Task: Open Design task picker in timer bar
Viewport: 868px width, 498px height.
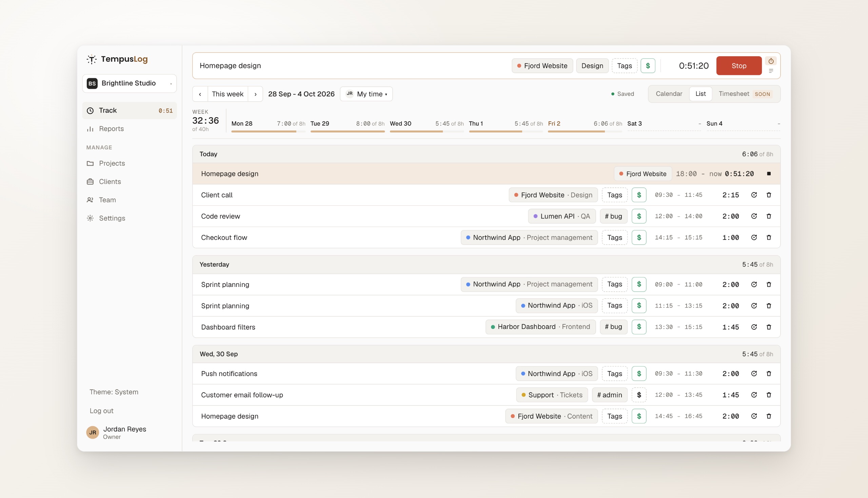Action: click(x=592, y=66)
